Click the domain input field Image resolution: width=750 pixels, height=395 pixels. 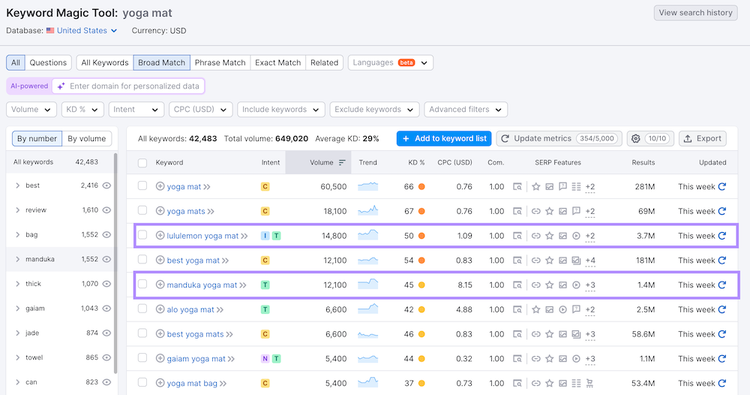(x=128, y=86)
